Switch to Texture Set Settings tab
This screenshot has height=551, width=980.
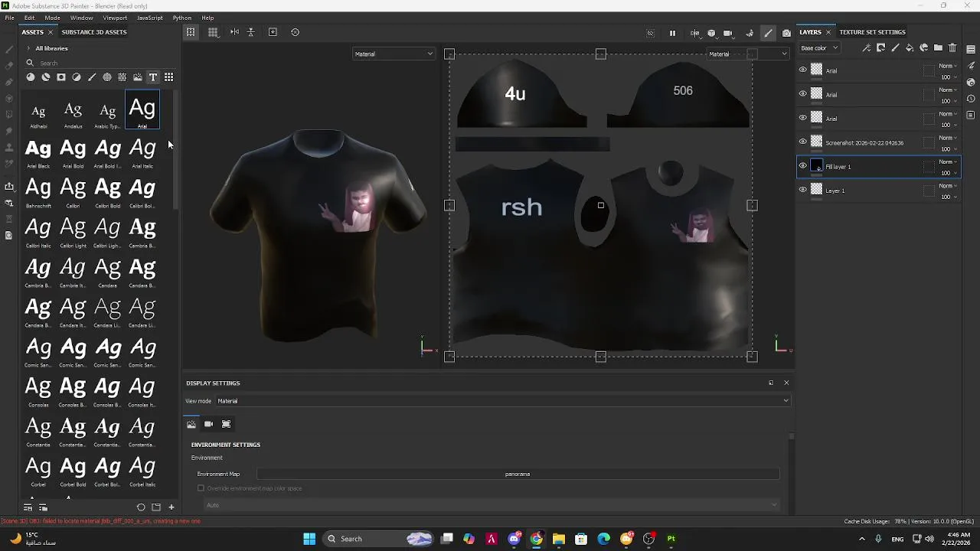872,32
